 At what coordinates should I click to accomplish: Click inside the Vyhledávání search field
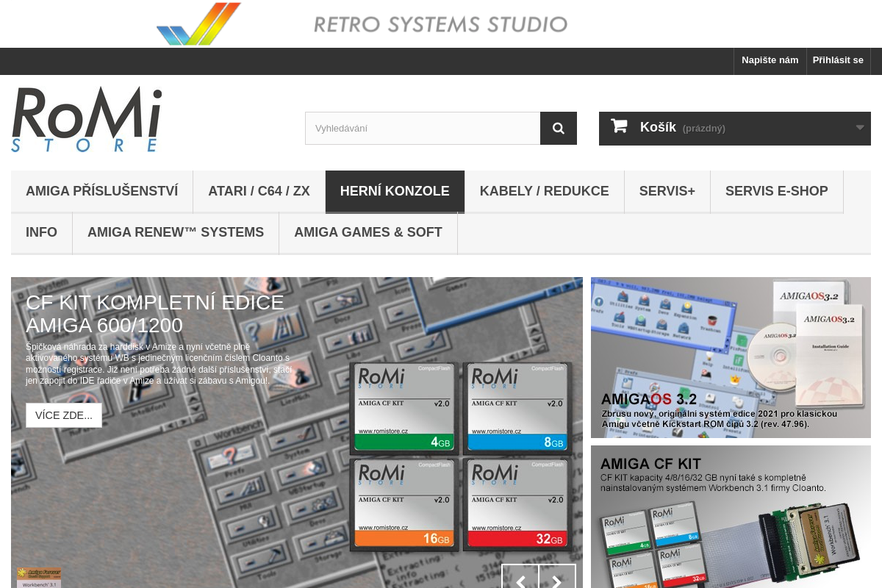pos(423,128)
